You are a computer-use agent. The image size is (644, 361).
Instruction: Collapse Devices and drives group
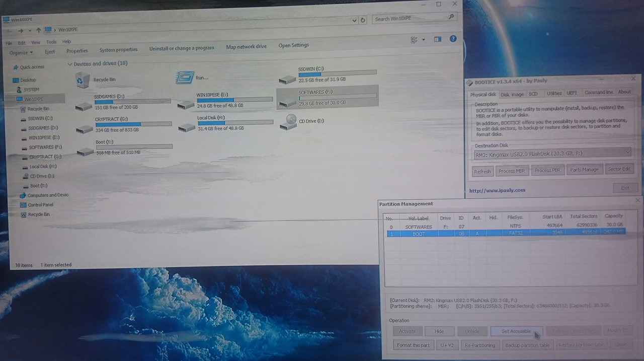click(x=69, y=64)
